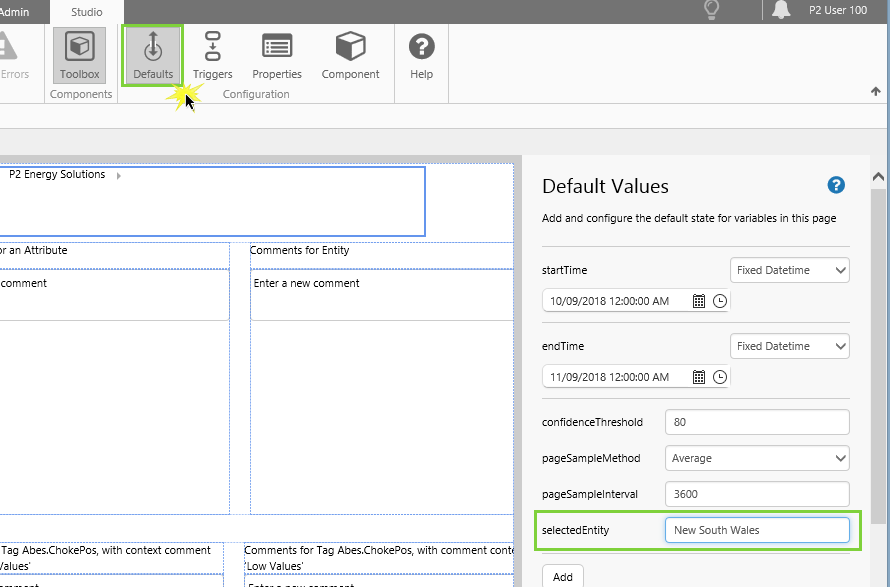Open the pageSampleMethod Average dropdown
This screenshot has width=890, height=587.
[756, 458]
